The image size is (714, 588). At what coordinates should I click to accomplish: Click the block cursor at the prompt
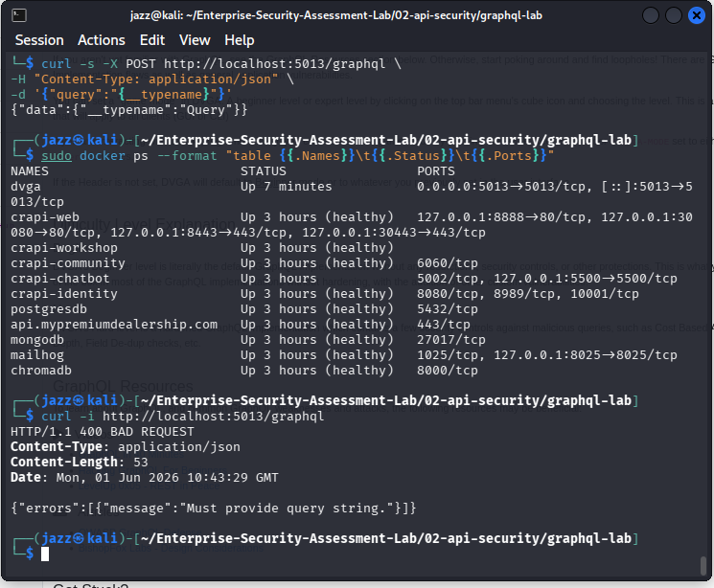[x=45, y=554]
